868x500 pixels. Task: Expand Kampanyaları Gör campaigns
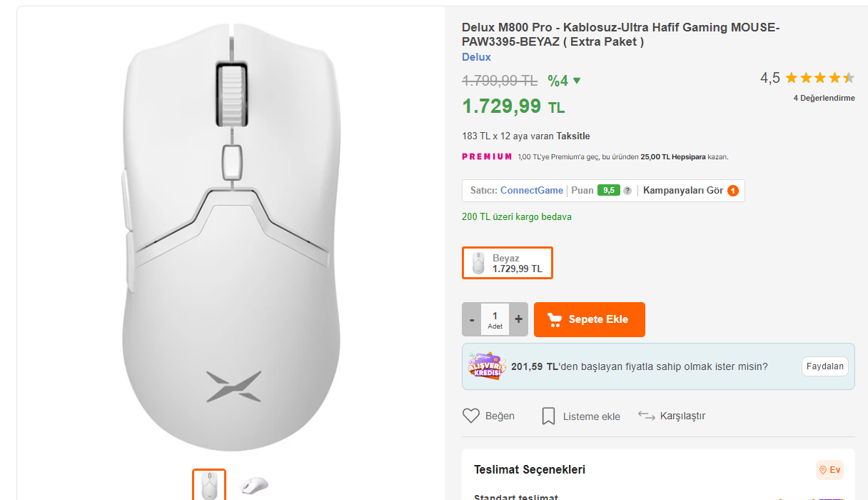click(x=683, y=191)
